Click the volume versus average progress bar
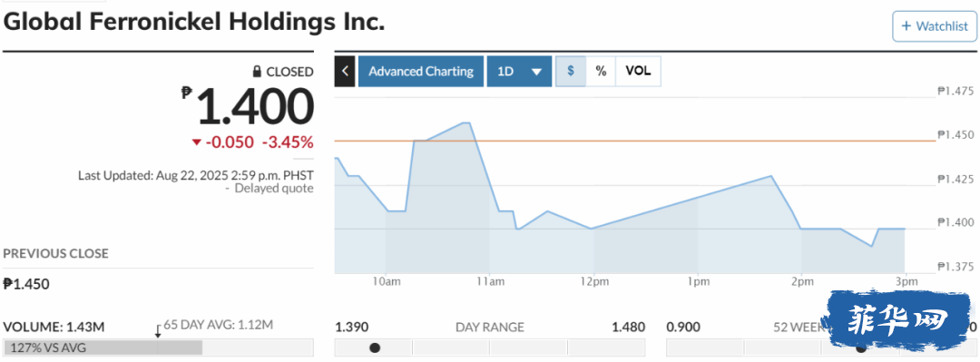This screenshot has width=980, height=362. pyautogui.click(x=158, y=347)
